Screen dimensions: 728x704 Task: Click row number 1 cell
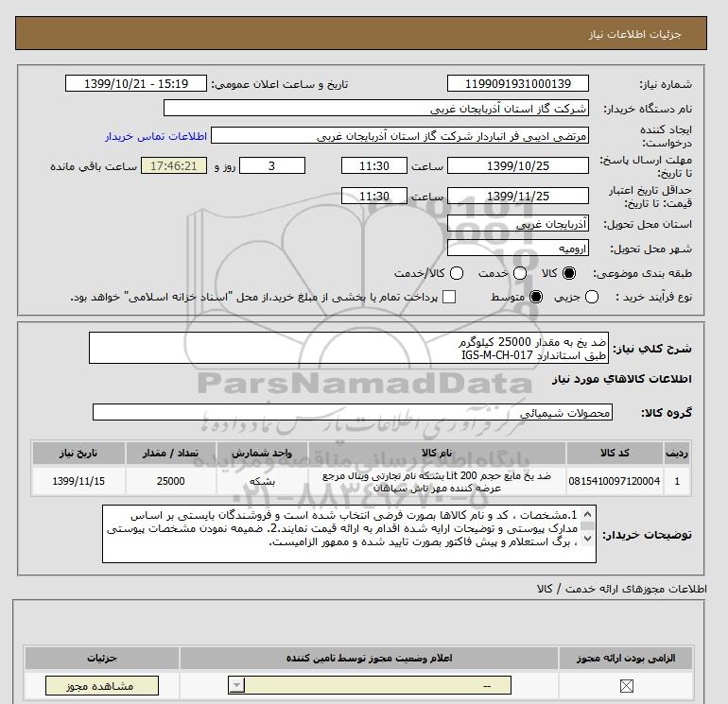(x=677, y=481)
